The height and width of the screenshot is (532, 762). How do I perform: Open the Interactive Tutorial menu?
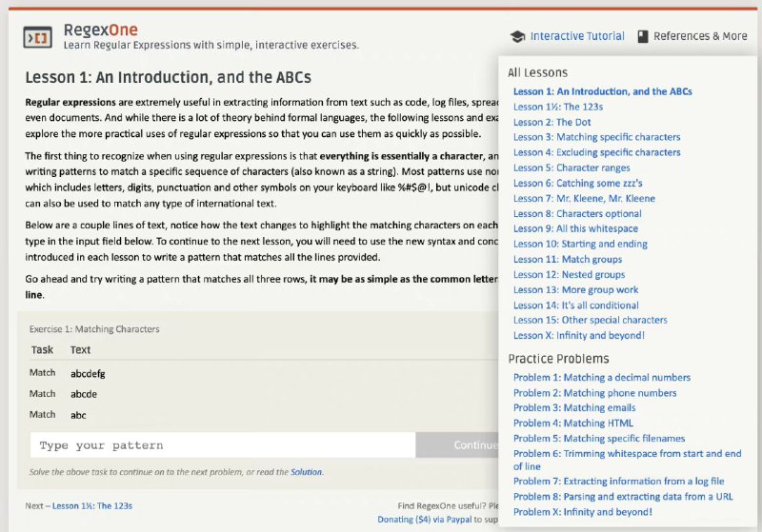click(576, 36)
